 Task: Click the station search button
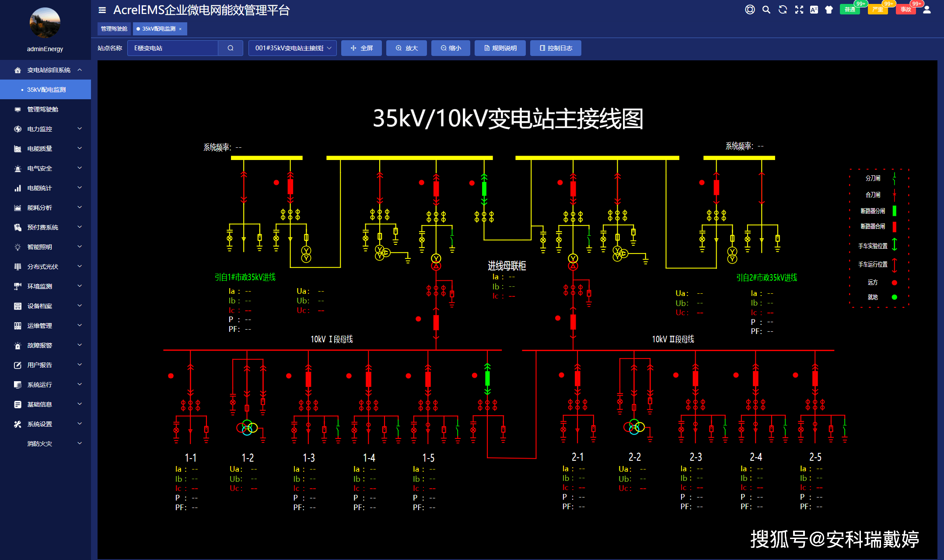(x=231, y=48)
